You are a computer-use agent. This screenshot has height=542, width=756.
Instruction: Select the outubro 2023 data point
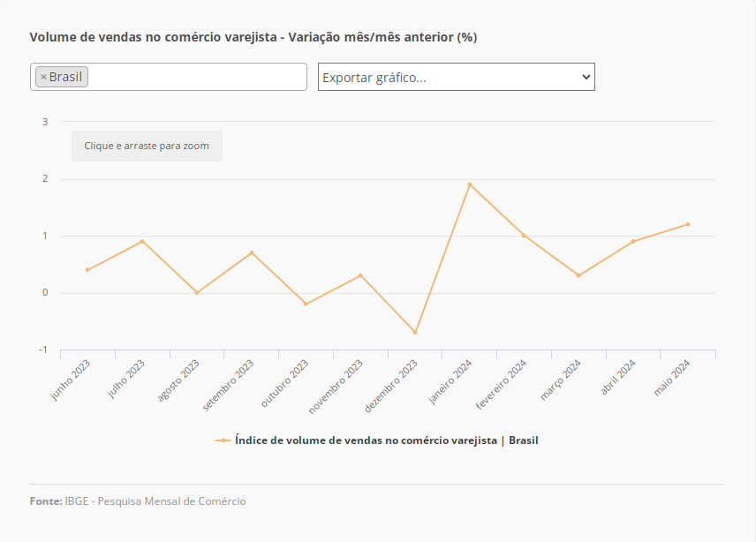(306, 304)
